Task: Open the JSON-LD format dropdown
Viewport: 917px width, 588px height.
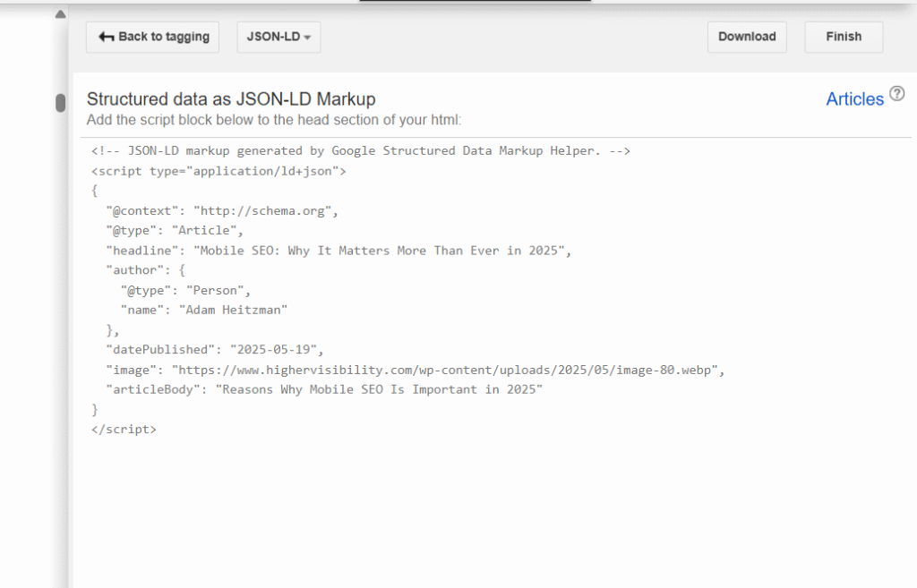Action: pyautogui.click(x=279, y=37)
